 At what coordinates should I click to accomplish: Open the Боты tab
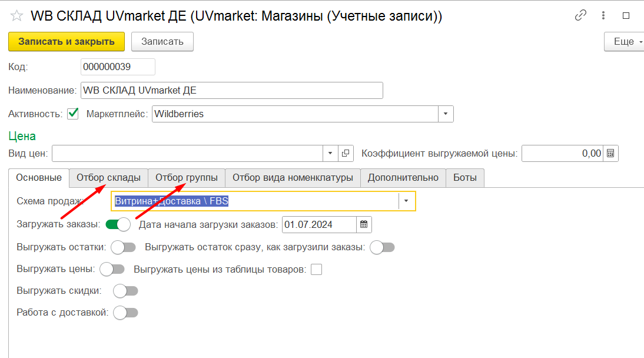tap(465, 178)
